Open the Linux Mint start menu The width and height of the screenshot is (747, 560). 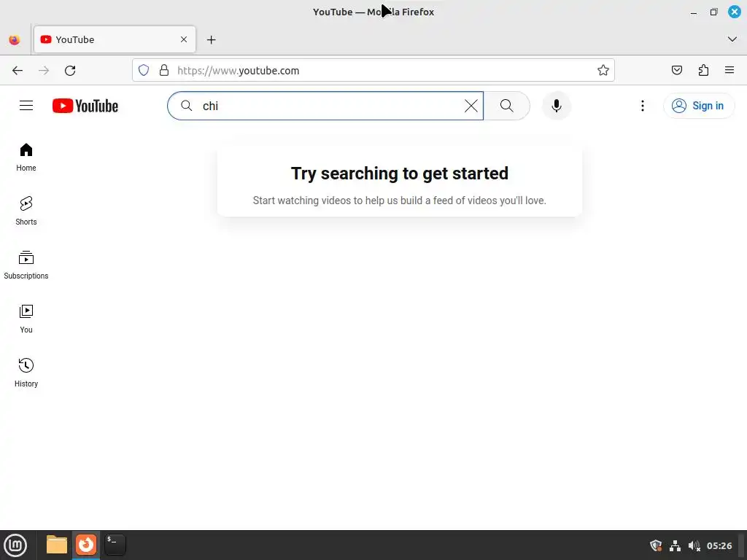click(x=15, y=545)
